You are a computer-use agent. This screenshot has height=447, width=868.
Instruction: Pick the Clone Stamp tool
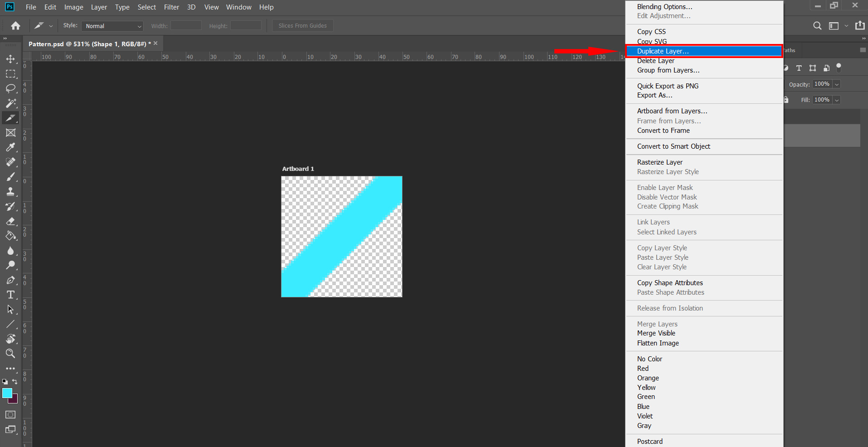click(10, 192)
